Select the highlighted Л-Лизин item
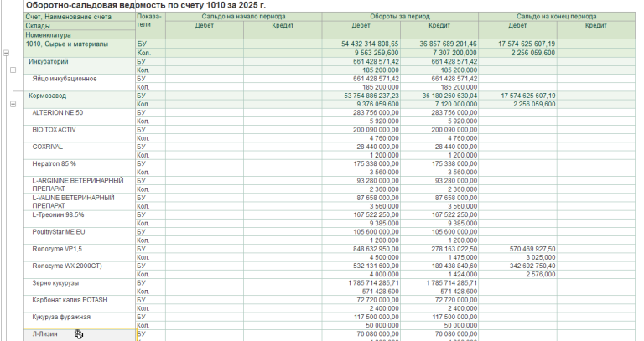Image resolution: width=644 pixels, height=341 pixels. tap(44, 334)
